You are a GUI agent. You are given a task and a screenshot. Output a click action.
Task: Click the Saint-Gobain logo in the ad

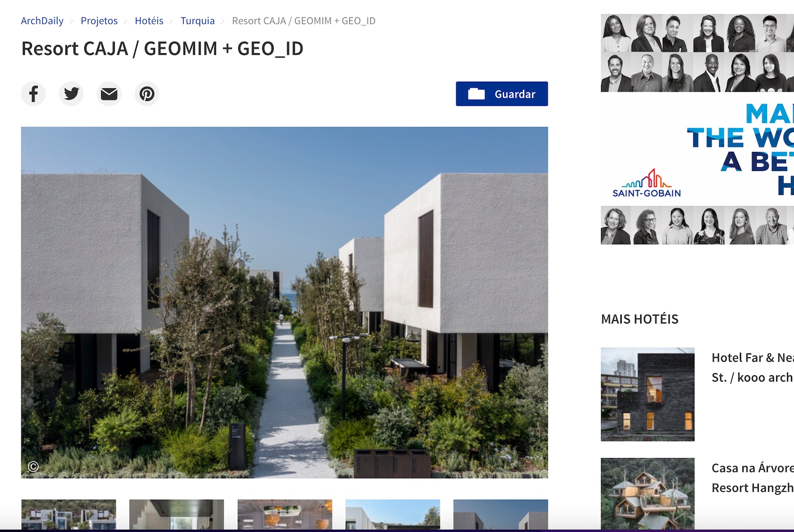point(646,184)
